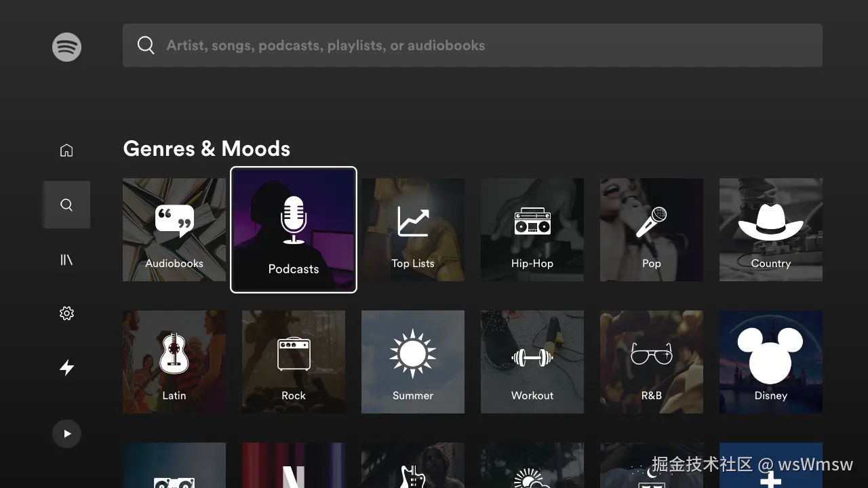Open the Hip-Hop genre tile

(x=532, y=230)
